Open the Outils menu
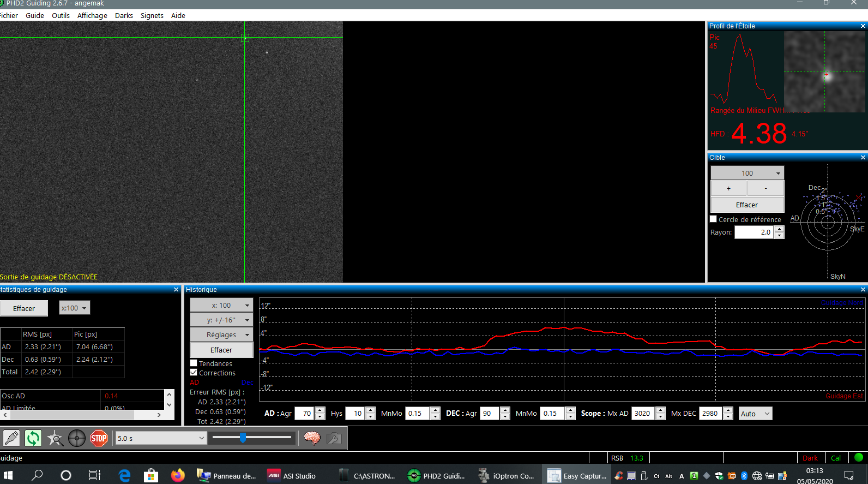868x484 pixels. 61,15
